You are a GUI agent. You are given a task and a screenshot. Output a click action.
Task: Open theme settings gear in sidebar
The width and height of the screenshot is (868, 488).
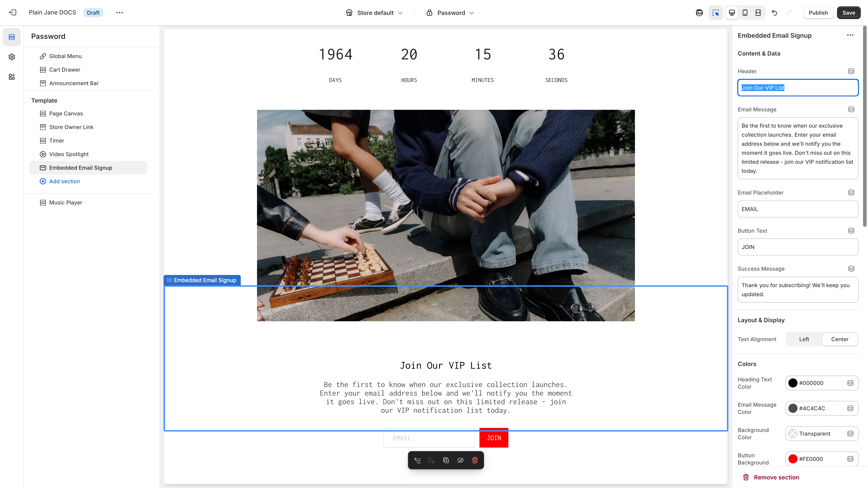pyautogui.click(x=12, y=57)
